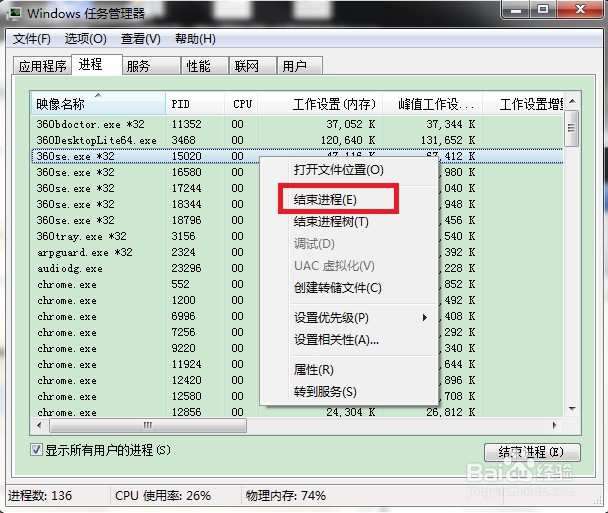Screen dimensions: 608x513
Task: Switch to the 性能 tab
Action: (x=204, y=66)
